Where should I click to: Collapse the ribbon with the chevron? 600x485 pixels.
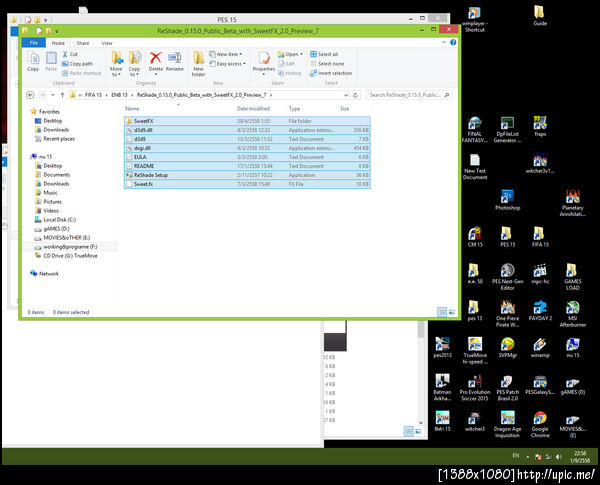point(443,42)
